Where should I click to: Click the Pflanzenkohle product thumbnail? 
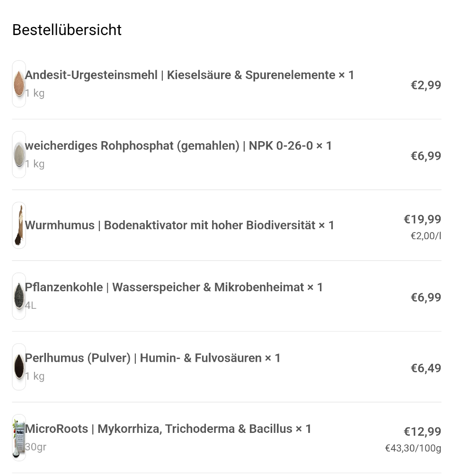pyautogui.click(x=19, y=296)
